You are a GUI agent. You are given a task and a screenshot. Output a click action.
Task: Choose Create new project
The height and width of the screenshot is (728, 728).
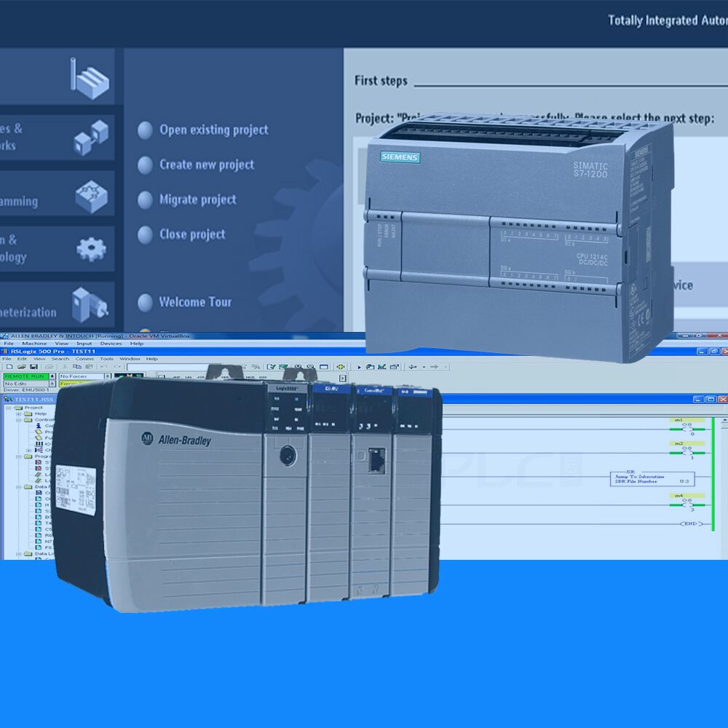click(x=207, y=165)
